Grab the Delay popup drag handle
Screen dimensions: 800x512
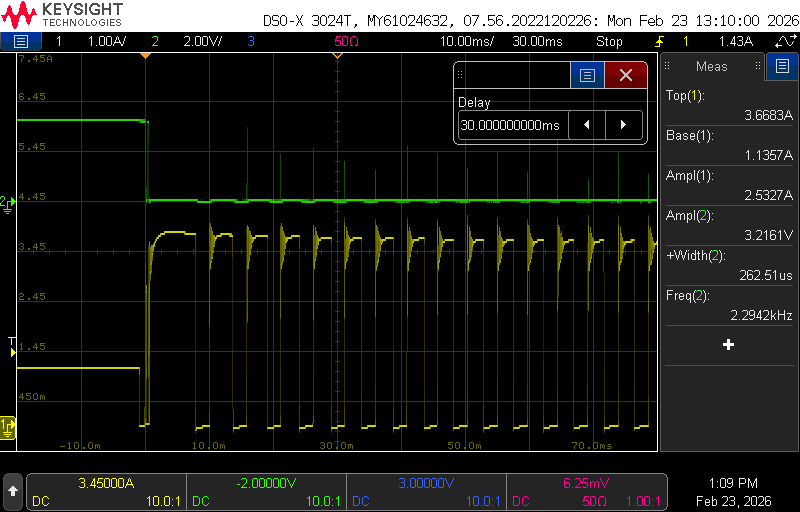click(460, 75)
